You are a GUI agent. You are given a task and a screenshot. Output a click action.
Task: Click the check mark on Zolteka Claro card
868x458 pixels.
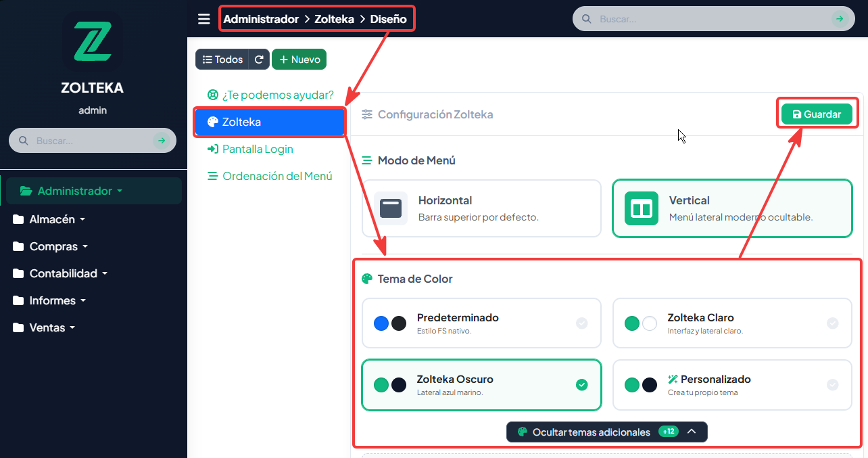point(832,323)
